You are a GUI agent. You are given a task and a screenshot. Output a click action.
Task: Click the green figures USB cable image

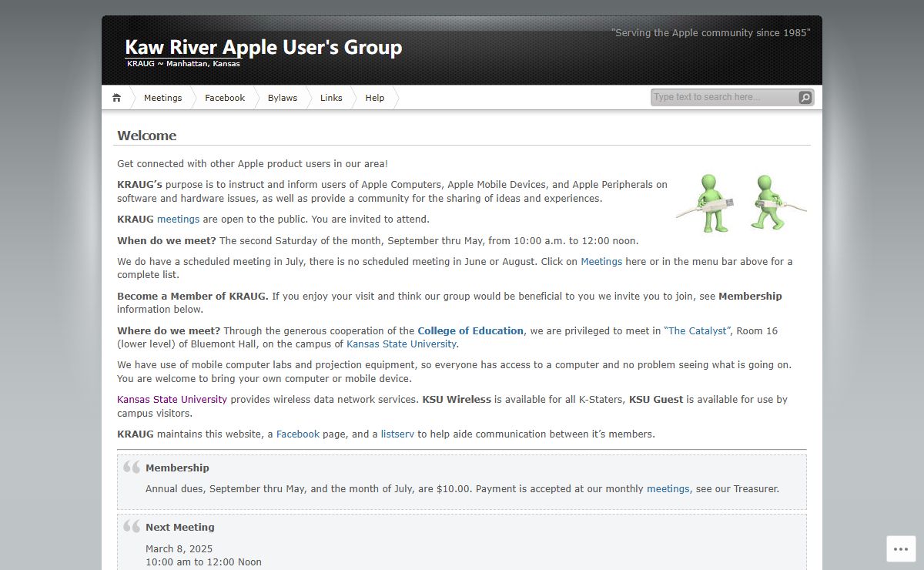(742, 203)
